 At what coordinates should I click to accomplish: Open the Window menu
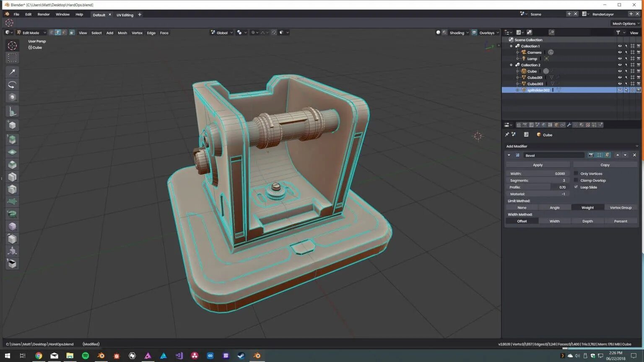[x=62, y=14]
